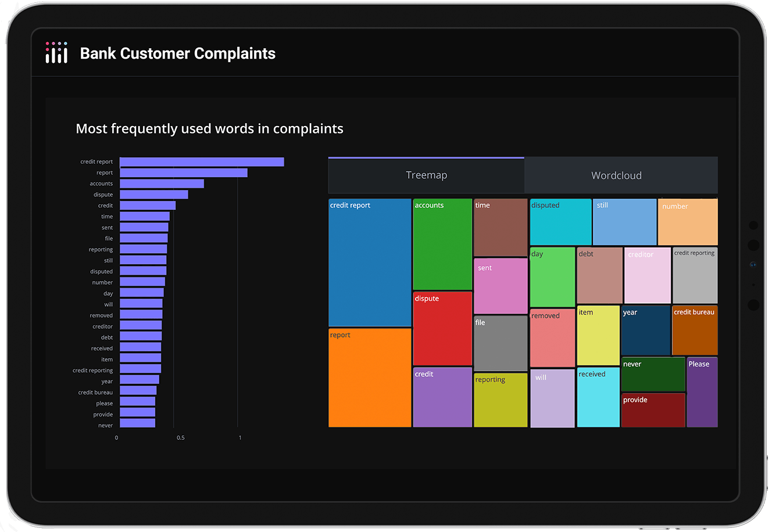Select the Treemap tab

tap(426, 175)
